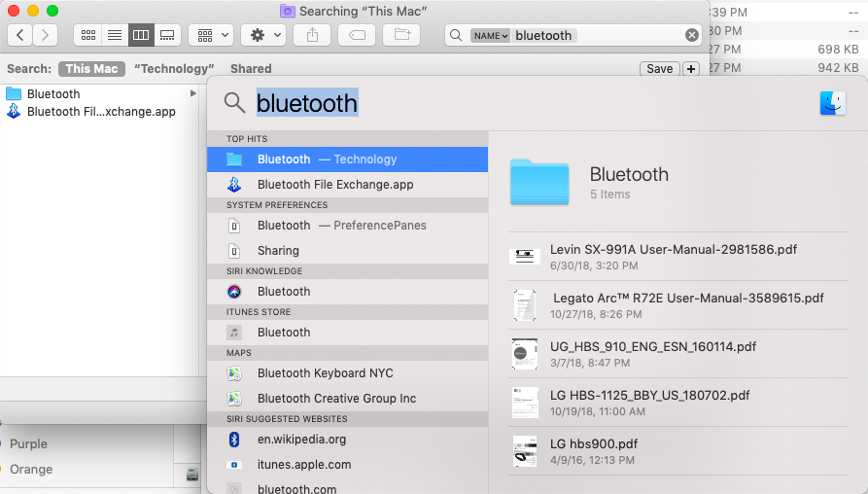This screenshot has width=868, height=494.
Task: Click the Finder search field with bluetooth
Action: tap(573, 35)
